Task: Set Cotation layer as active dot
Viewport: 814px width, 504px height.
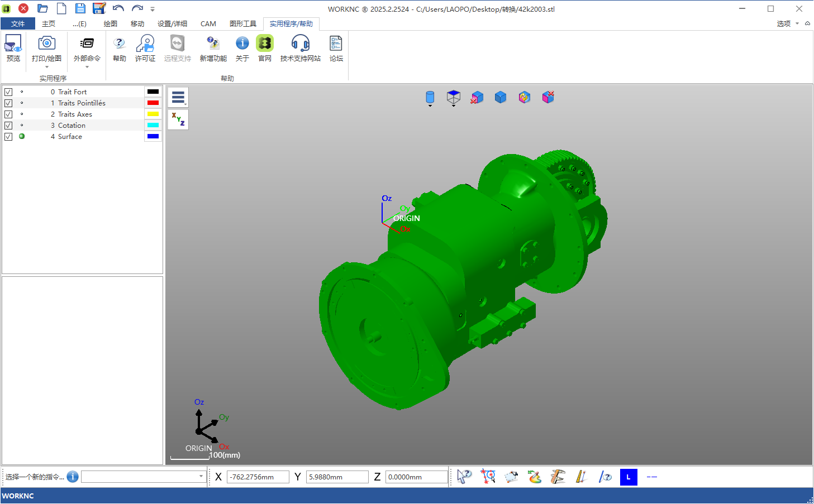Action: 22,125
